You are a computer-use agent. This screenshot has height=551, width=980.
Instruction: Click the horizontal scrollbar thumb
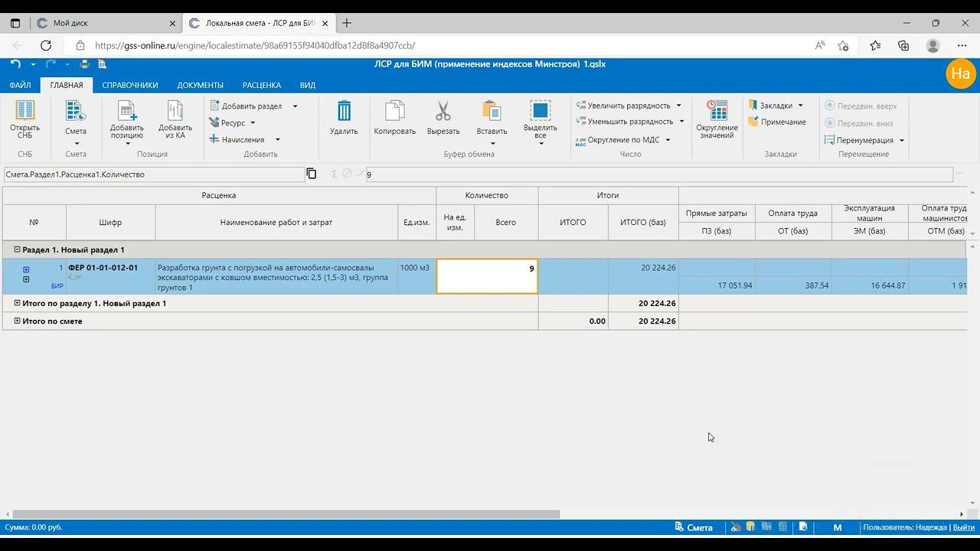(286, 514)
